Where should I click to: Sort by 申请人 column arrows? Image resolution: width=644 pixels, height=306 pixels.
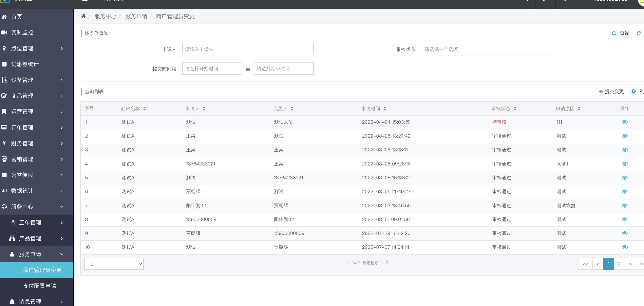(204, 108)
